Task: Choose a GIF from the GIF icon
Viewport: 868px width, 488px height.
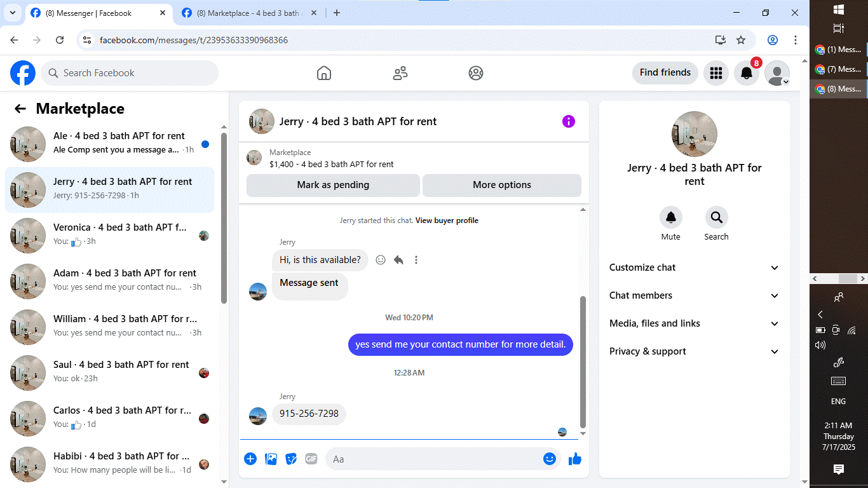Action: [x=311, y=459]
